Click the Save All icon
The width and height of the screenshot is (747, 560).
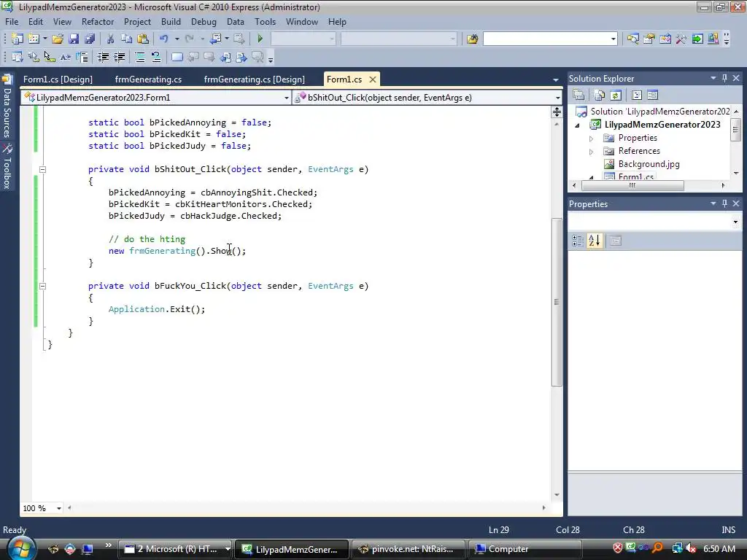(90, 39)
